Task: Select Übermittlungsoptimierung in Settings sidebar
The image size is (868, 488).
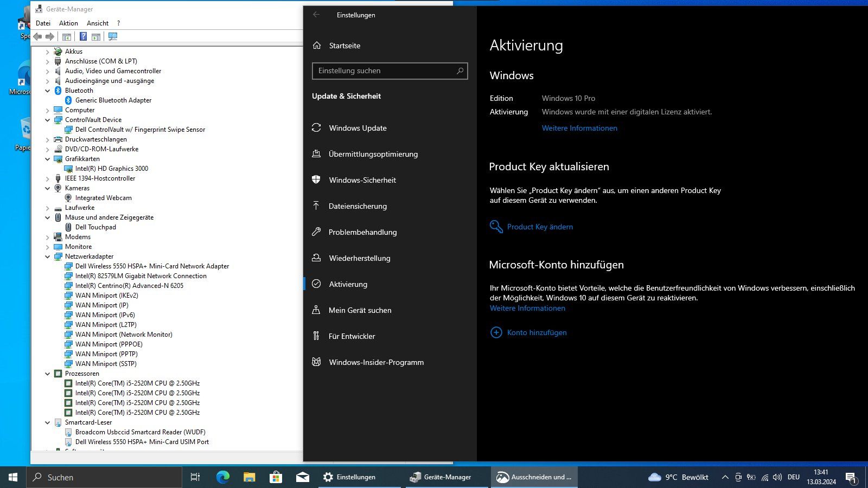Action: coord(390,154)
